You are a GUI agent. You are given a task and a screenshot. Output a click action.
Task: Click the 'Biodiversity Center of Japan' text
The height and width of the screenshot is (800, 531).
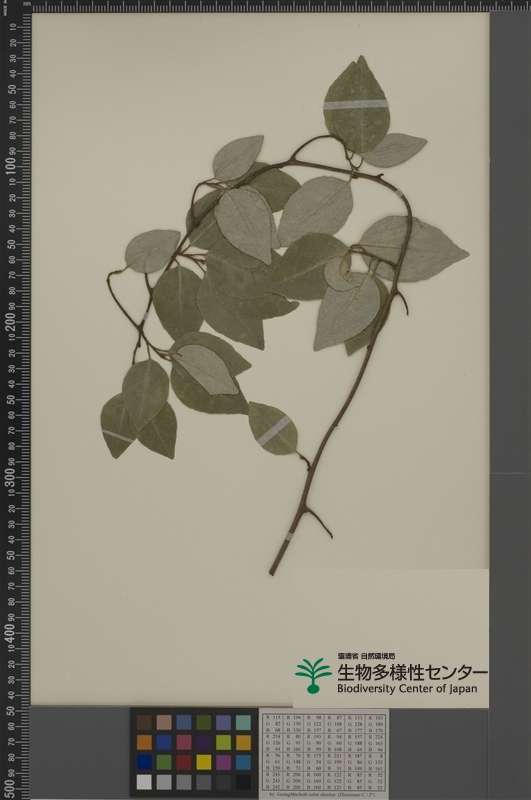coord(407,688)
